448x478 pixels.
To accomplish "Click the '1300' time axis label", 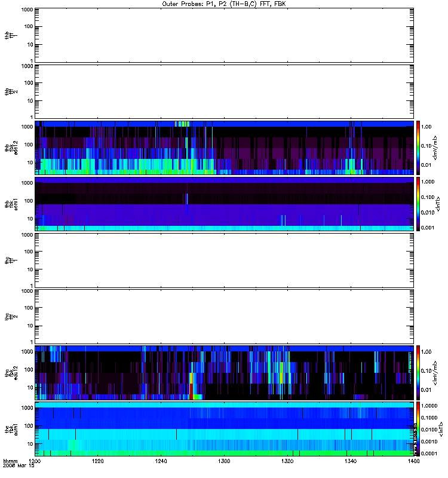I will click(x=224, y=461).
